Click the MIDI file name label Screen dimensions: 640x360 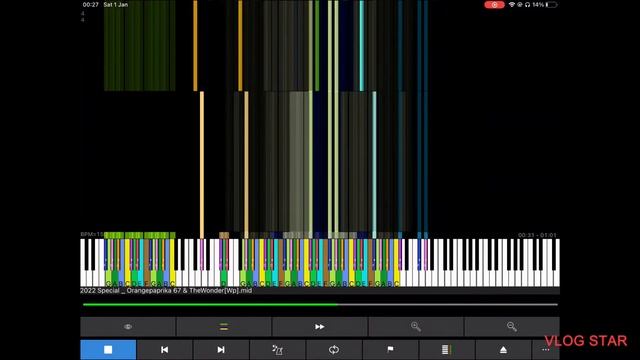166,291
